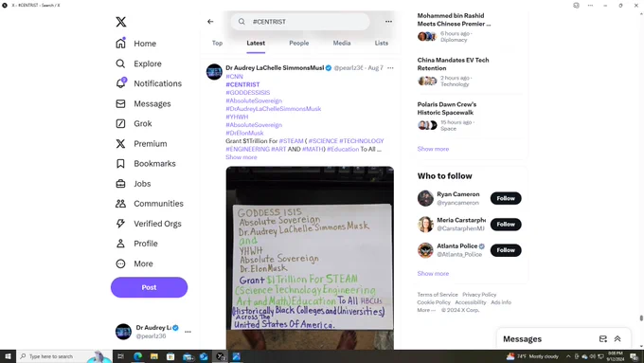Viewport: 644px width, 363px height.
Task: Open Windows notification center icon
Action: [635, 356]
